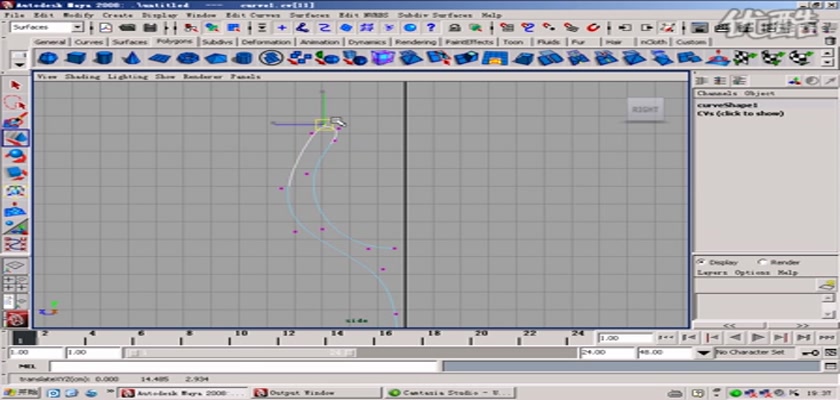Pick the arrow Select tool in toolbox

(15, 86)
